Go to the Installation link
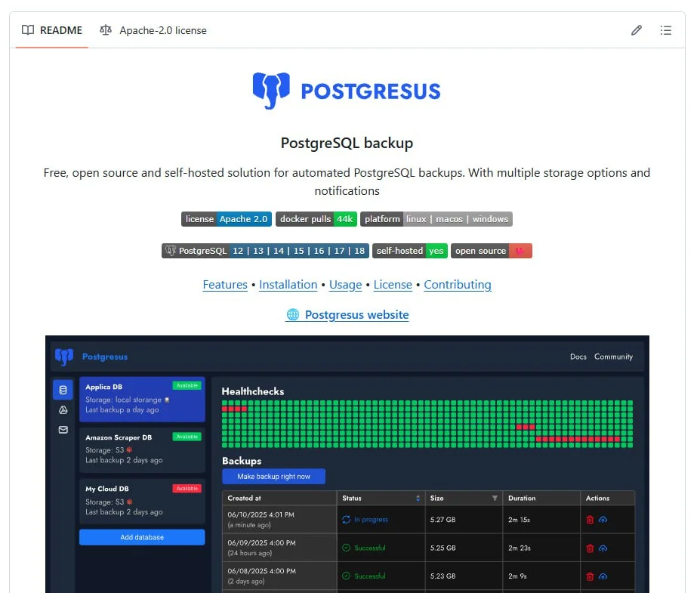The width and height of the screenshot is (700, 593). tap(288, 285)
